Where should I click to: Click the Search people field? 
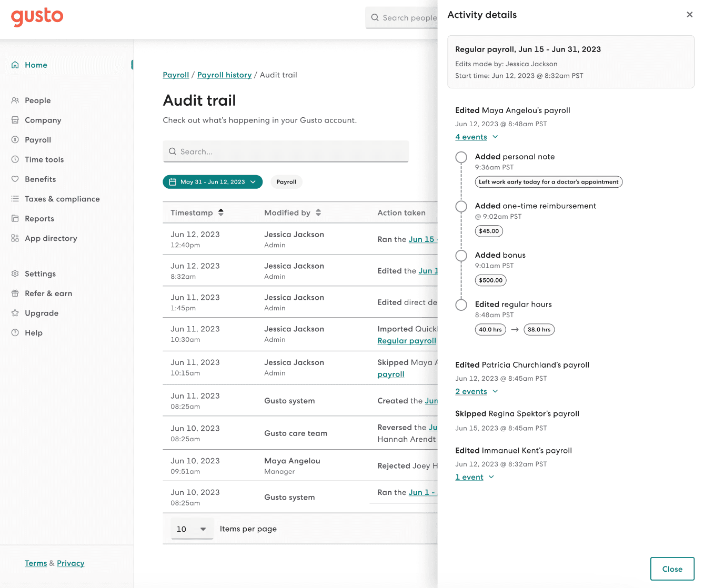pos(402,17)
